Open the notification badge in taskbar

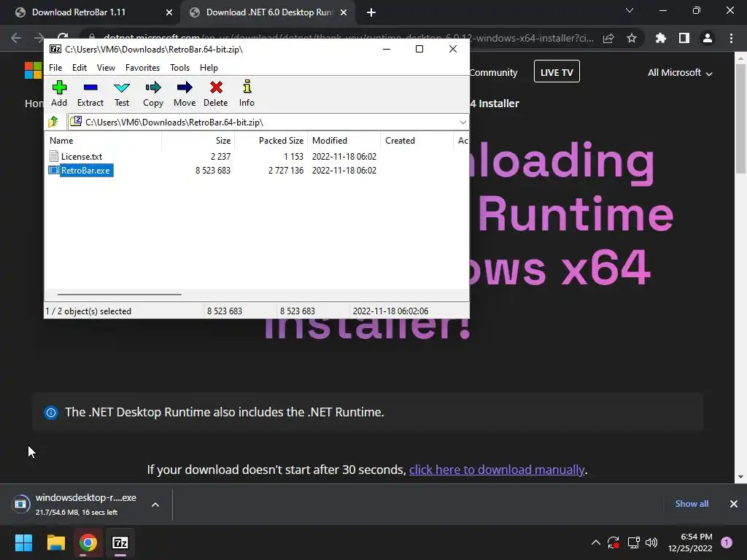pyautogui.click(x=727, y=542)
